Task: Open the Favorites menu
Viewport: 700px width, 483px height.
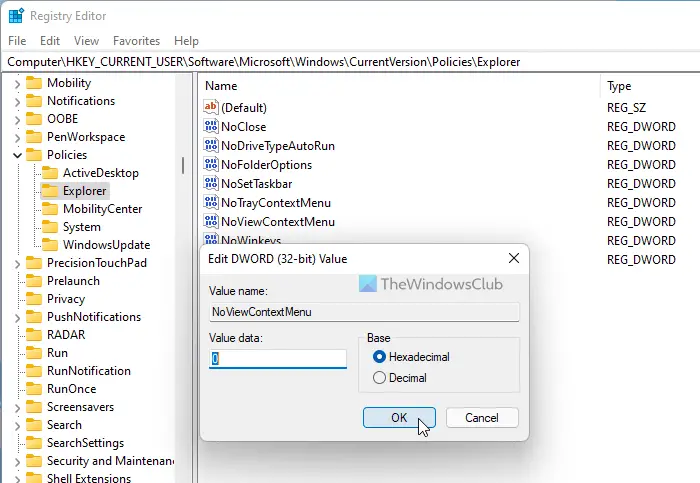Action: coord(136,41)
